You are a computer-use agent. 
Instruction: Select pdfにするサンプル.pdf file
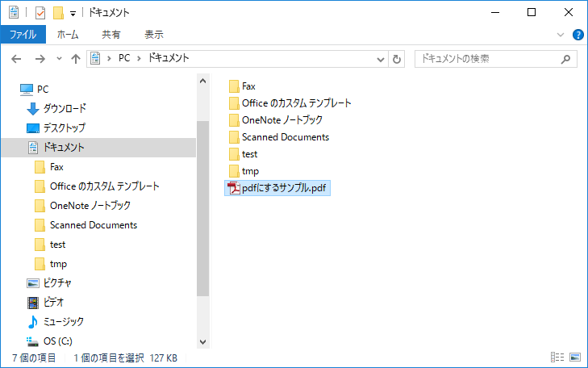click(x=277, y=188)
